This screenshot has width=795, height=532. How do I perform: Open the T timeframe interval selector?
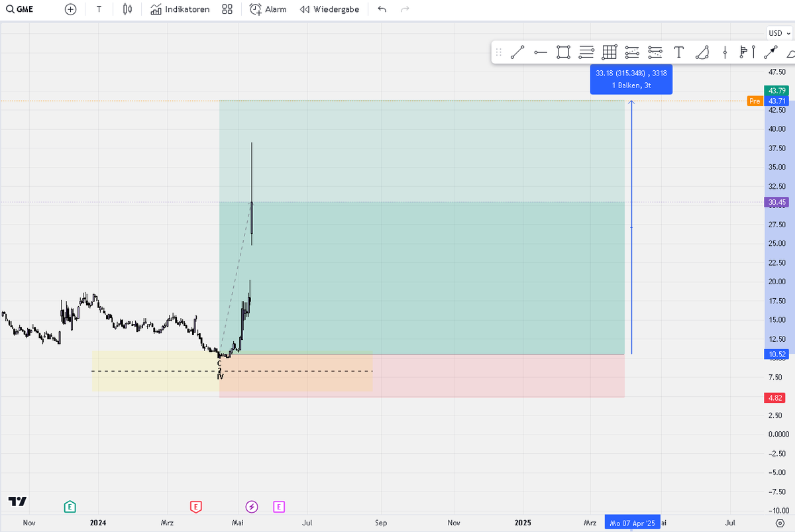tap(99, 9)
